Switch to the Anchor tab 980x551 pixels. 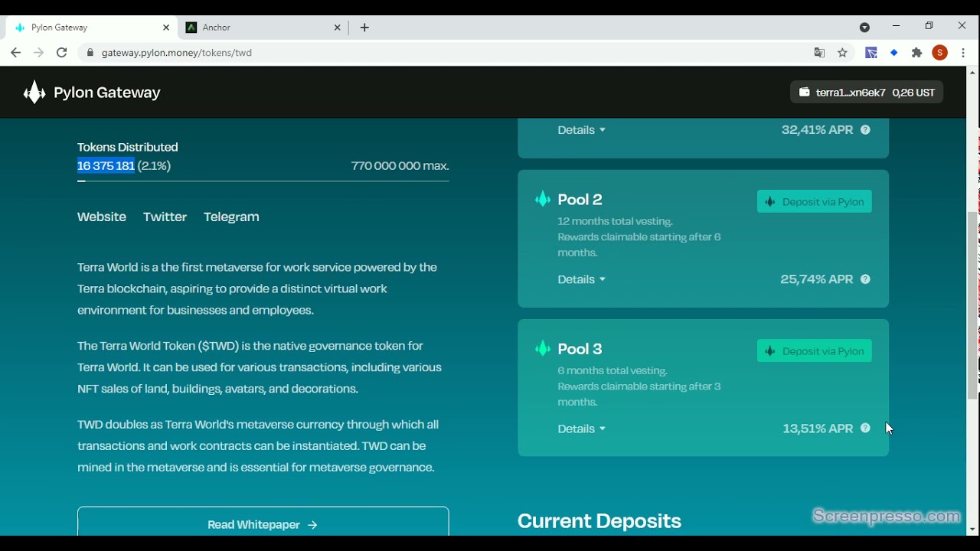pyautogui.click(x=263, y=28)
